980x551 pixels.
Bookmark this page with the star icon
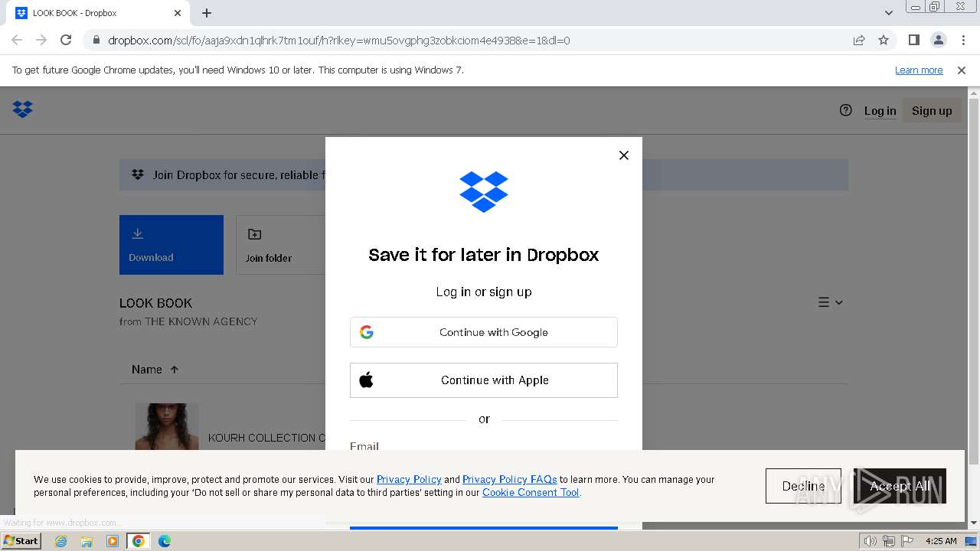point(884,40)
